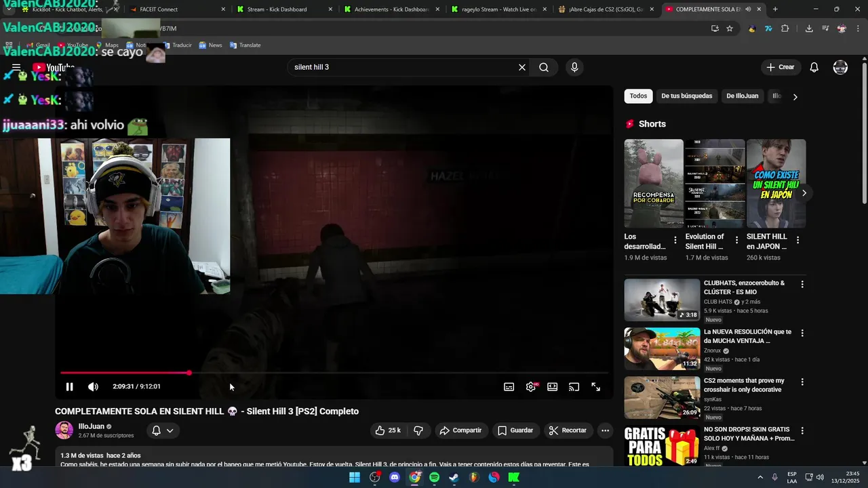Open the browser downloads icon

click(x=809, y=28)
